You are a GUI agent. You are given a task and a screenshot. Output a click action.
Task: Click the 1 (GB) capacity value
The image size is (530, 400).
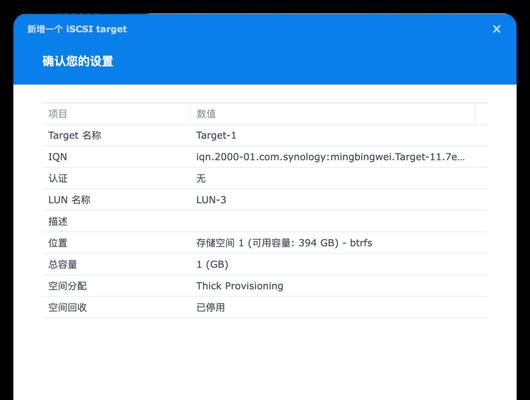point(212,264)
